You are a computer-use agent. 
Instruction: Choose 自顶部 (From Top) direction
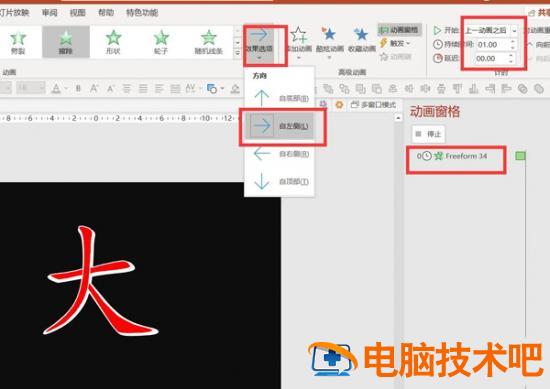coord(280,181)
